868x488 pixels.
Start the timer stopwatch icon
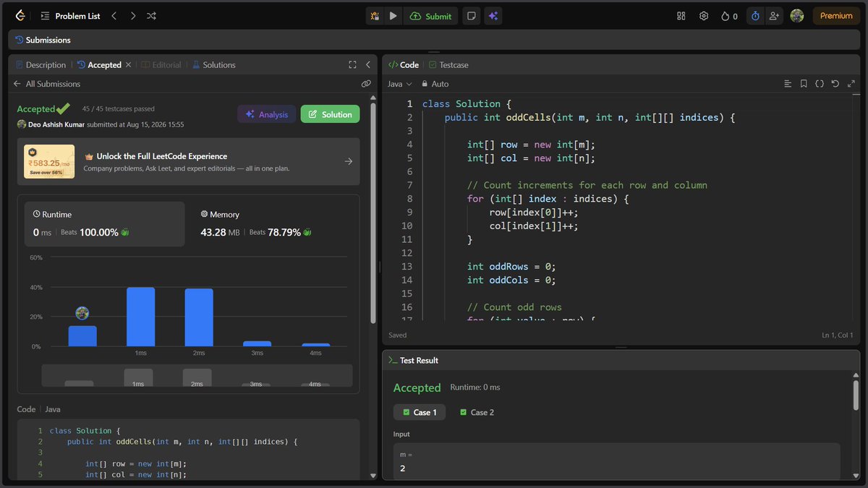click(755, 16)
